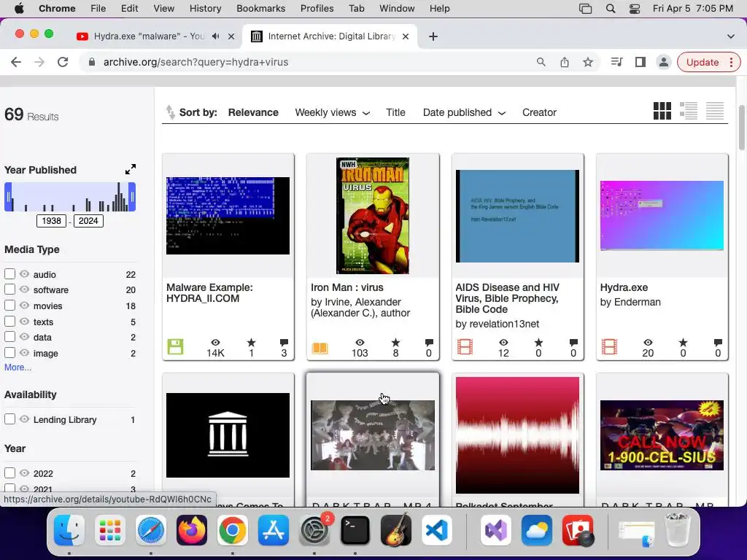Screen dimensions: 747x560
Task: Show More media type filters
Action: 18,367
